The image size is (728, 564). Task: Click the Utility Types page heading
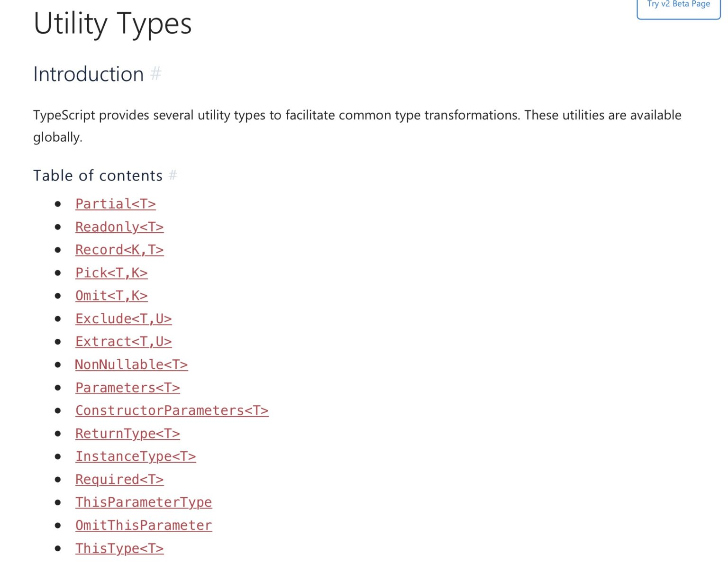click(112, 24)
